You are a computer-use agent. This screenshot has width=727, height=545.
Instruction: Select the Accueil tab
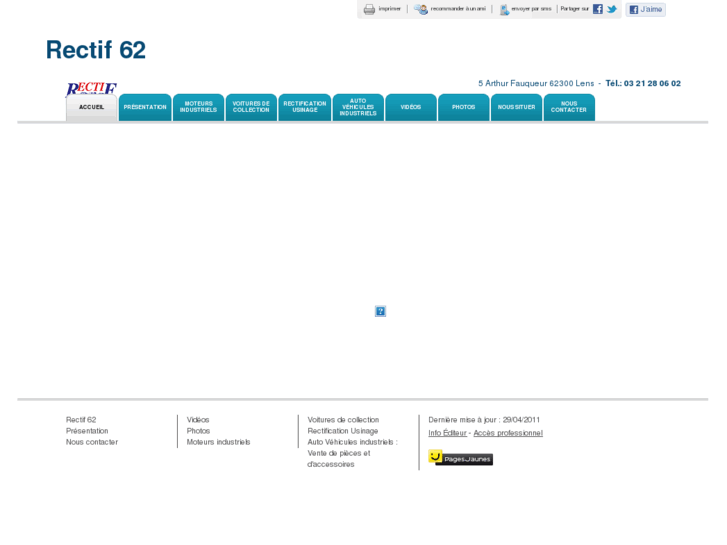point(91,108)
